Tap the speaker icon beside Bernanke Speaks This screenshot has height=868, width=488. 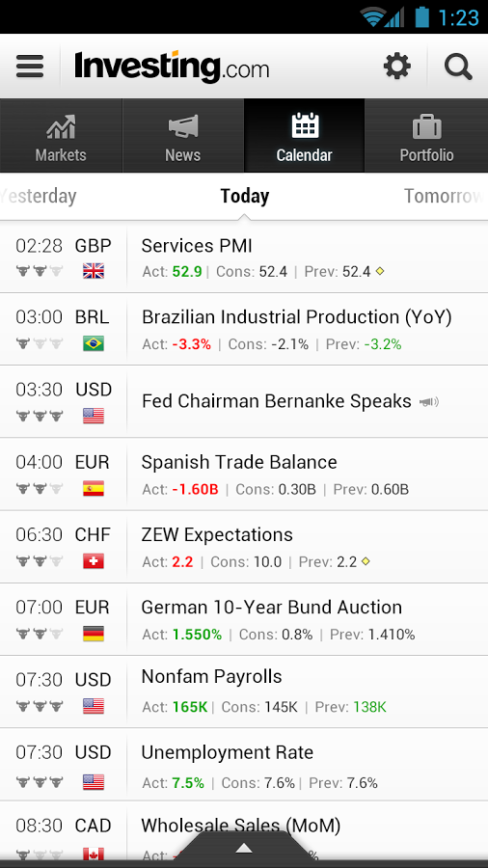coord(429,401)
